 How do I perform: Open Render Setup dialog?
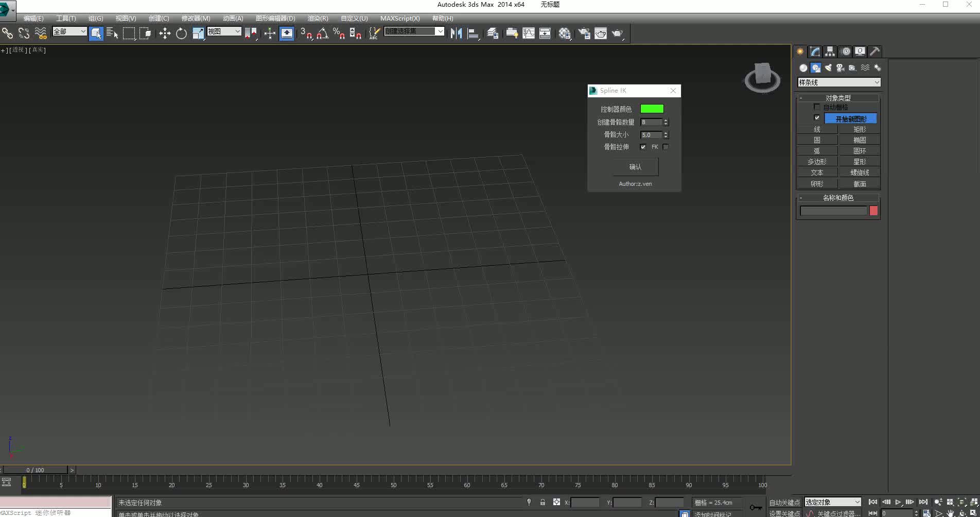pos(584,33)
